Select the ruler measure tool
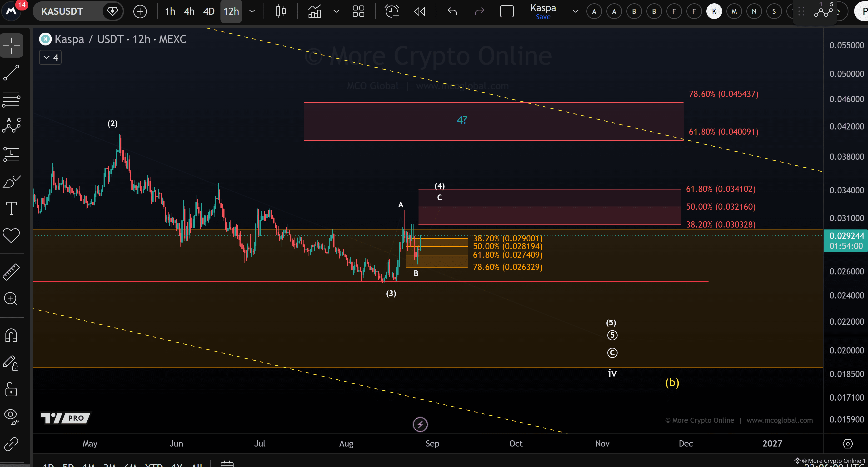 (x=11, y=272)
